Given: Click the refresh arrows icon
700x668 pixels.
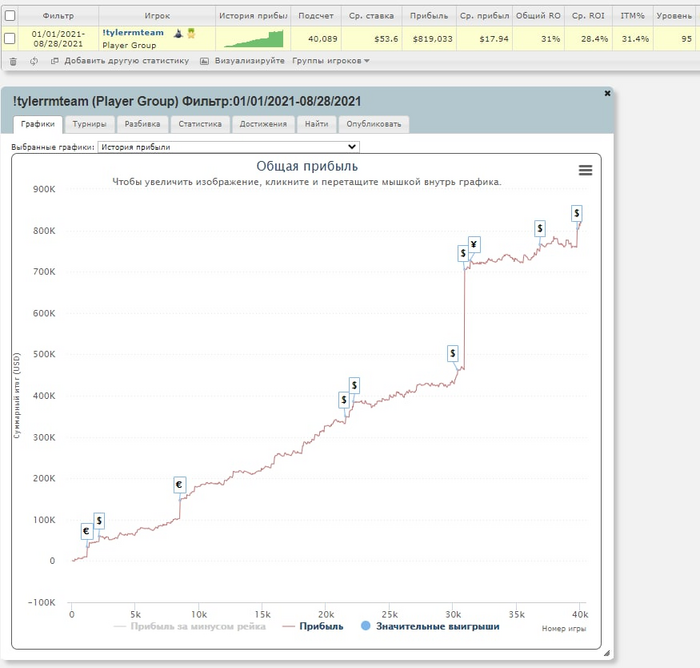Looking at the screenshot, I should pos(33,61).
